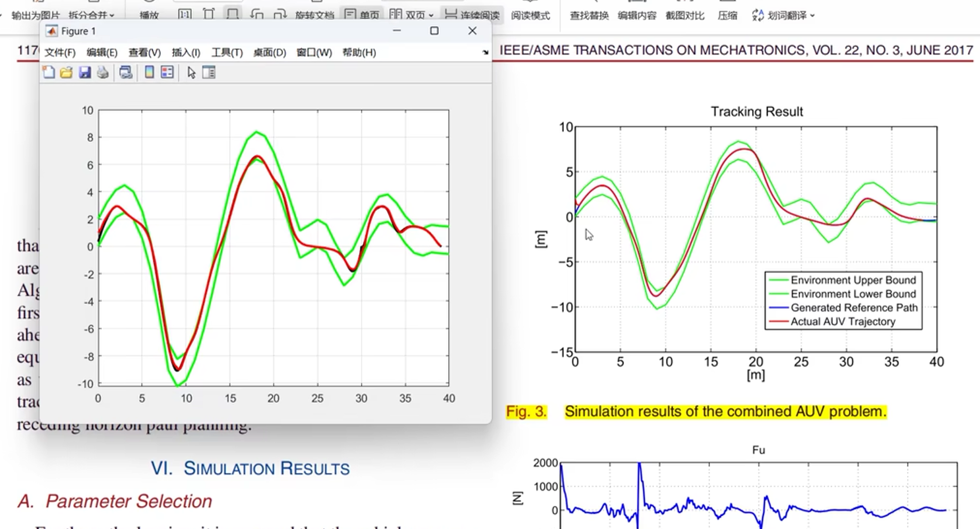The height and width of the screenshot is (529, 980).
Task: Open the 文件(F) menu in Figure 1
Action: 60,53
